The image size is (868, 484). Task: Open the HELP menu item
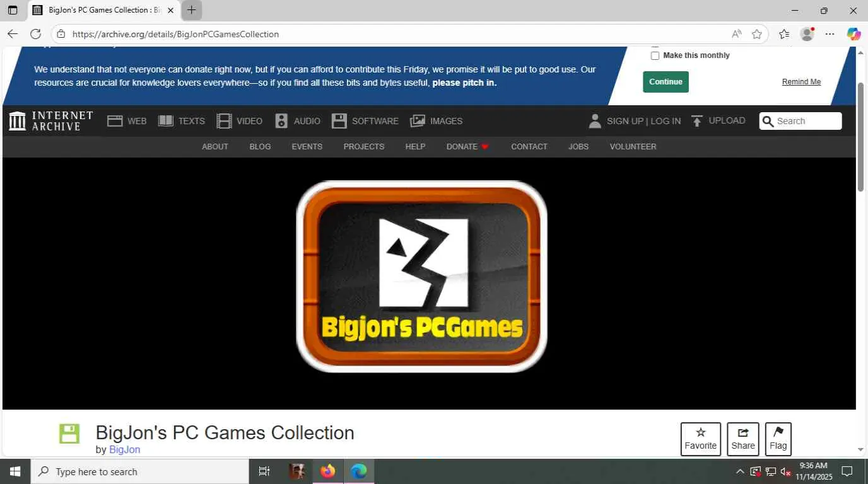coord(415,146)
